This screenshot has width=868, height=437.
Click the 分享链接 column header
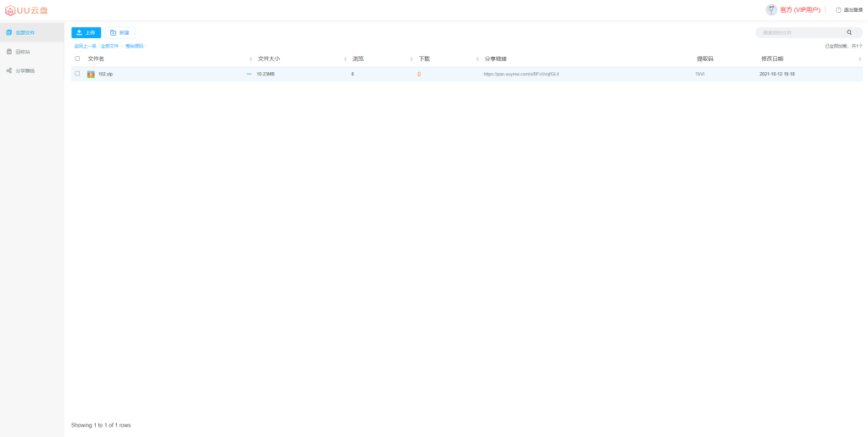point(495,59)
